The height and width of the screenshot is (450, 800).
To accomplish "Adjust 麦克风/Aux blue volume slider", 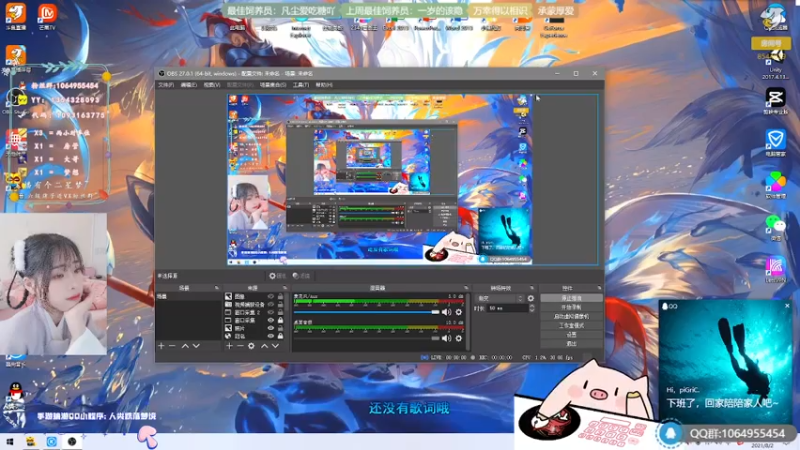I will (x=366, y=312).
